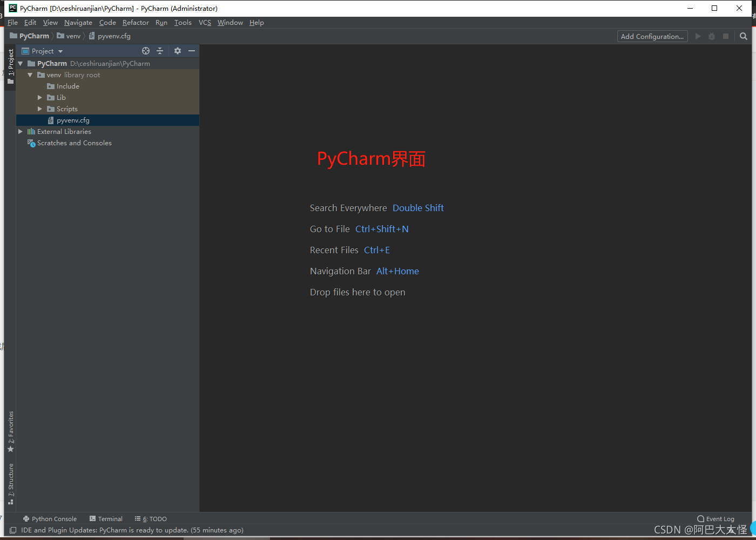Expand the Lib folder arrow

click(x=40, y=98)
